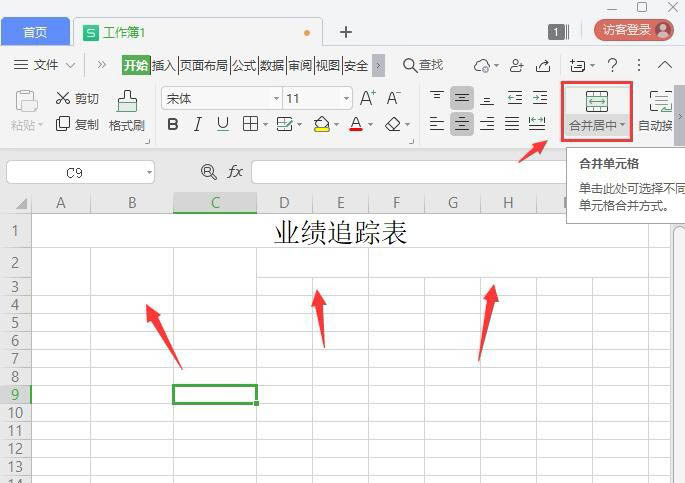Align text left icon

click(436, 124)
